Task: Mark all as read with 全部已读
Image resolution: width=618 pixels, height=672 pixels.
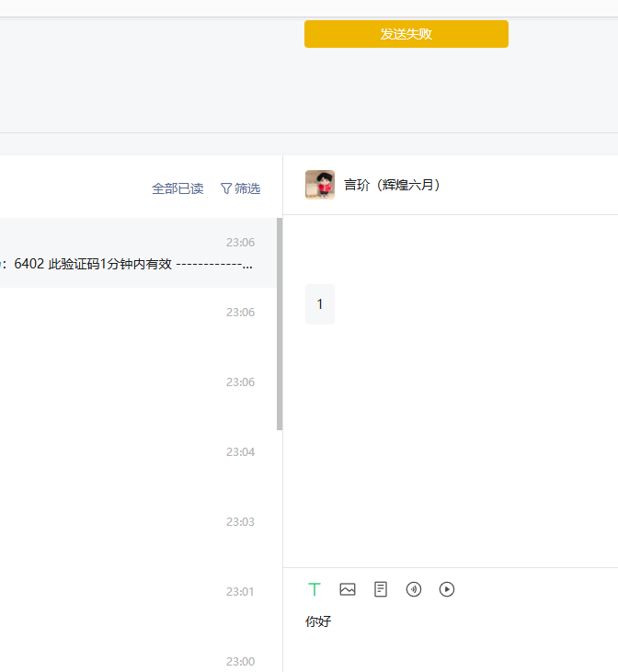Action: click(x=177, y=188)
